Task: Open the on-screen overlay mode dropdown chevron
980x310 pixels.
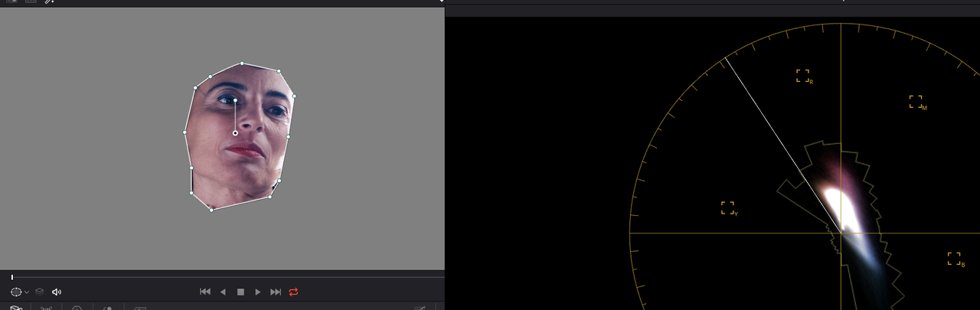Action: [x=27, y=292]
